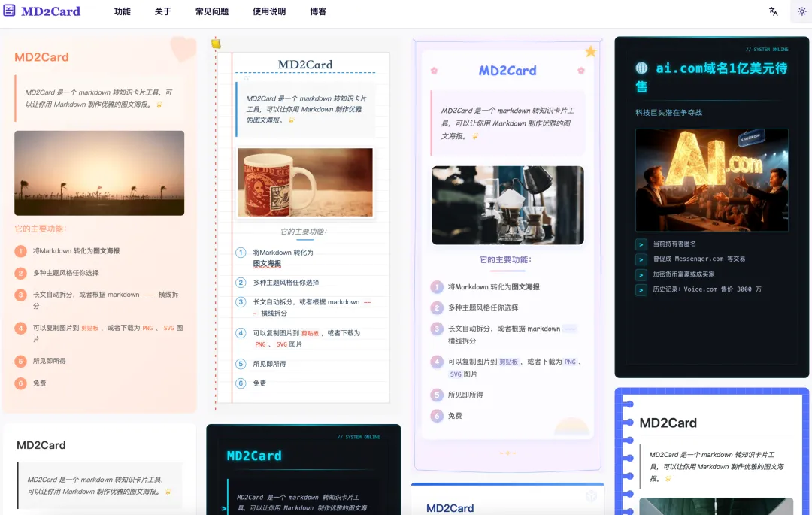The image size is (812, 515).
Task: Click MD2Card title on blue spiral notebook card
Action: point(668,423)
